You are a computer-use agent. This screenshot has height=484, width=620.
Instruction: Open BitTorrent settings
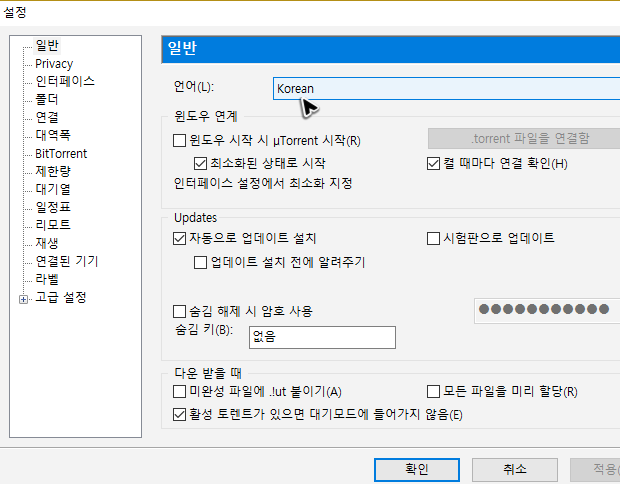click(61, 153)
